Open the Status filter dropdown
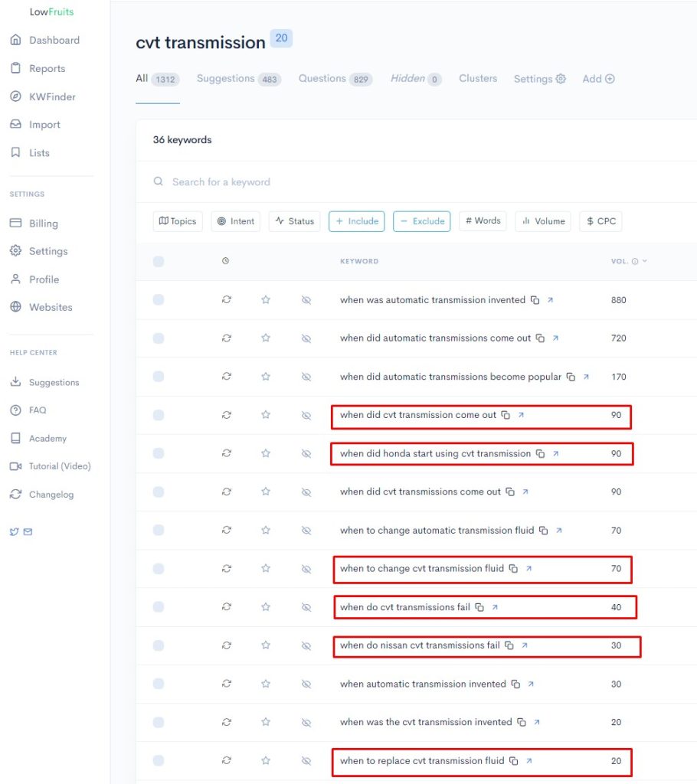 pos(294,221)
